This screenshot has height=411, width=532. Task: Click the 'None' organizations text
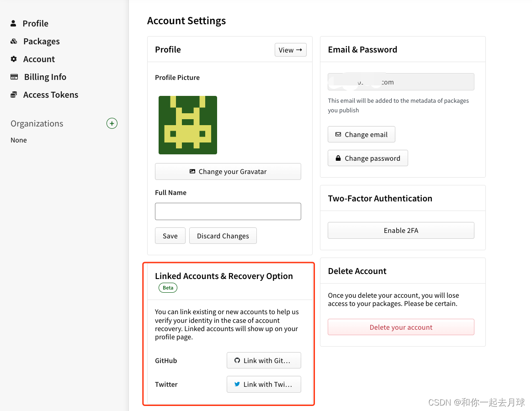click(x=19, y=140)
